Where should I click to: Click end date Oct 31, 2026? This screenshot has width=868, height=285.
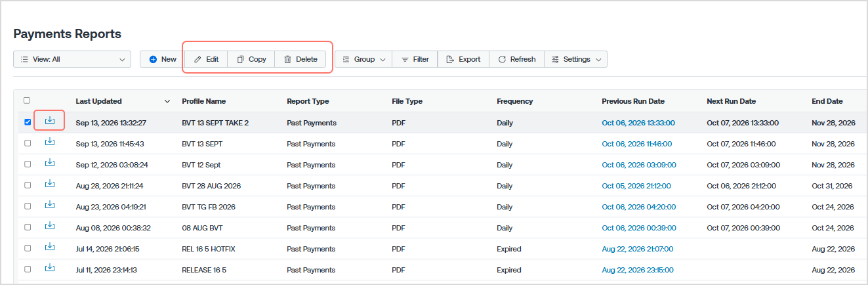pyautogui.click(x=832, y=186)
